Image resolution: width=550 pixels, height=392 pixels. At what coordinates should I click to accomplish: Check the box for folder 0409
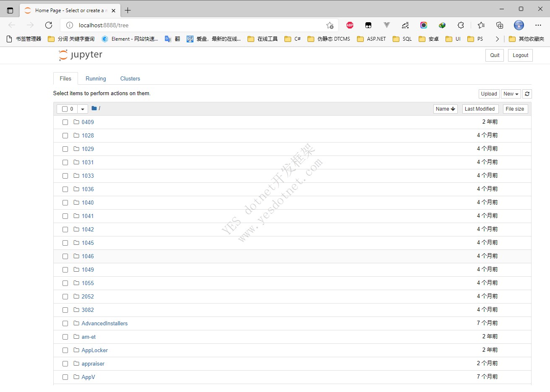65,122
